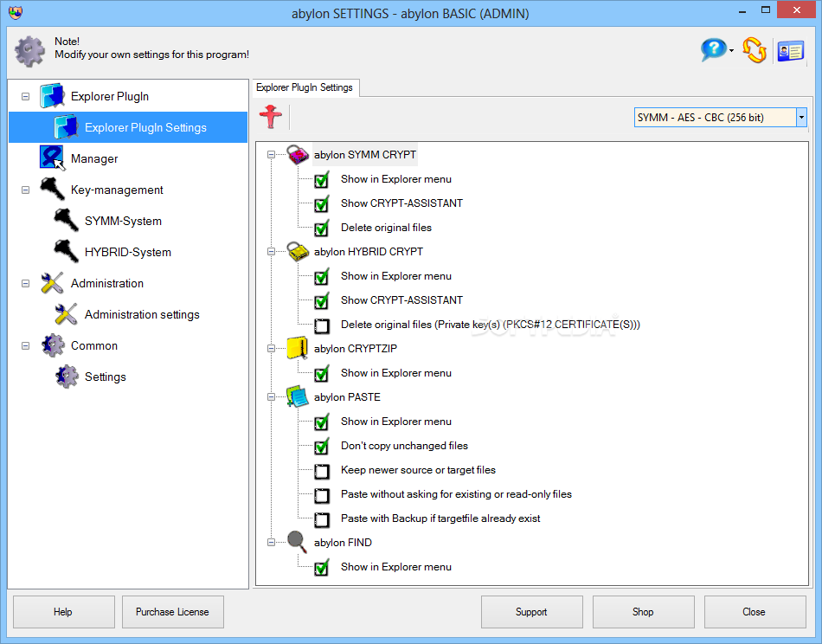Click the Purchase License button
822x644 pixels.
click(x=172, y=612)
